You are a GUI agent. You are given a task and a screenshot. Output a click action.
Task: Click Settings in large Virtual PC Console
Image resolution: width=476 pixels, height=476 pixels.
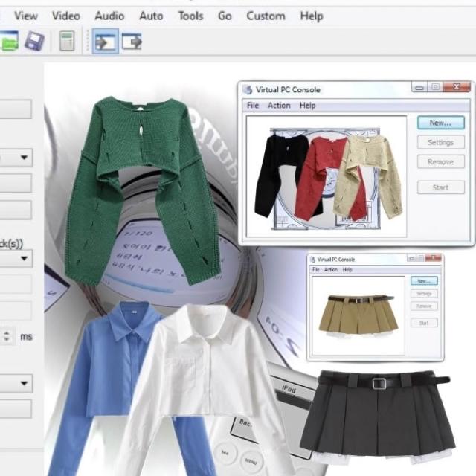[441, 142]
